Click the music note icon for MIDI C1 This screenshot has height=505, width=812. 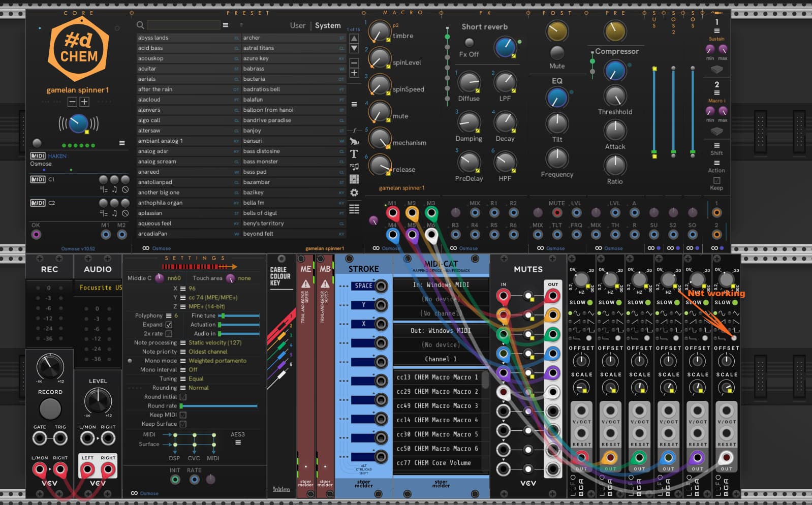pos(114,190)
